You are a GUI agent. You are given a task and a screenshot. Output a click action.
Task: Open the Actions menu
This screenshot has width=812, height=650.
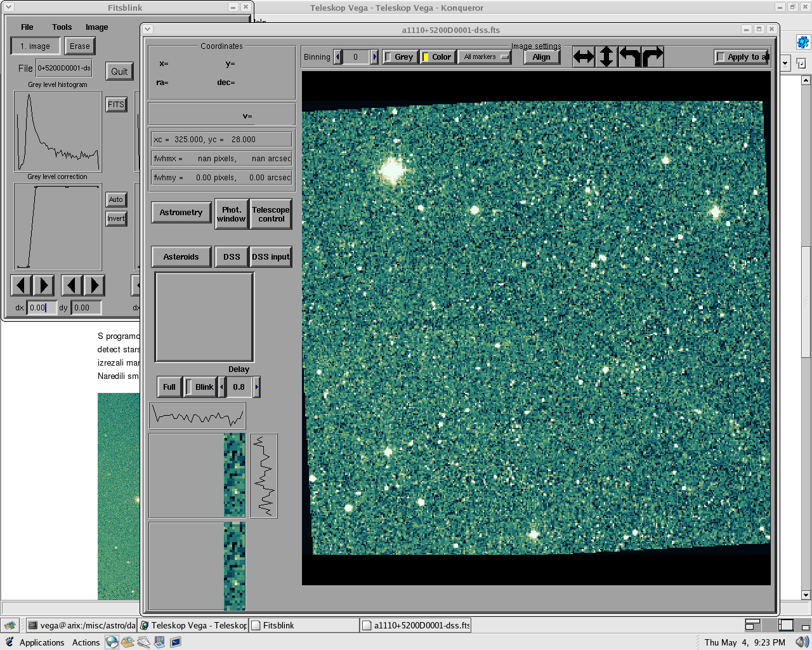[86, 642]
